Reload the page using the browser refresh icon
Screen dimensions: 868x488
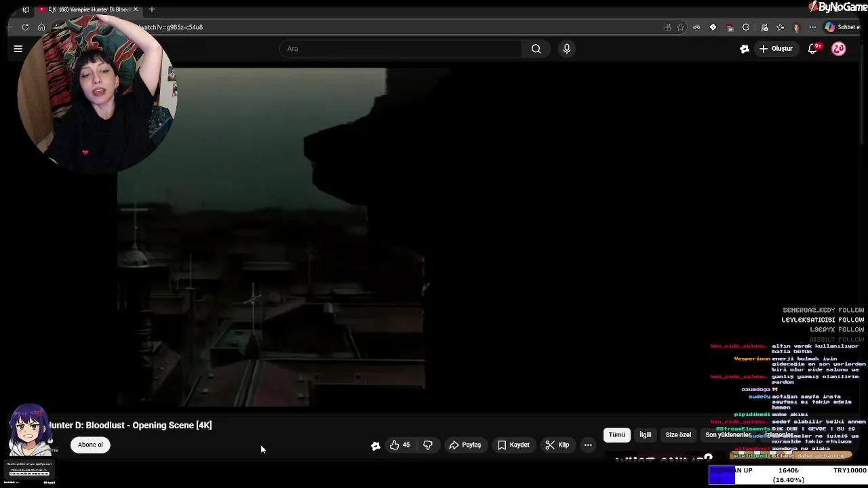pyautogui.click(x=25, y=27)
